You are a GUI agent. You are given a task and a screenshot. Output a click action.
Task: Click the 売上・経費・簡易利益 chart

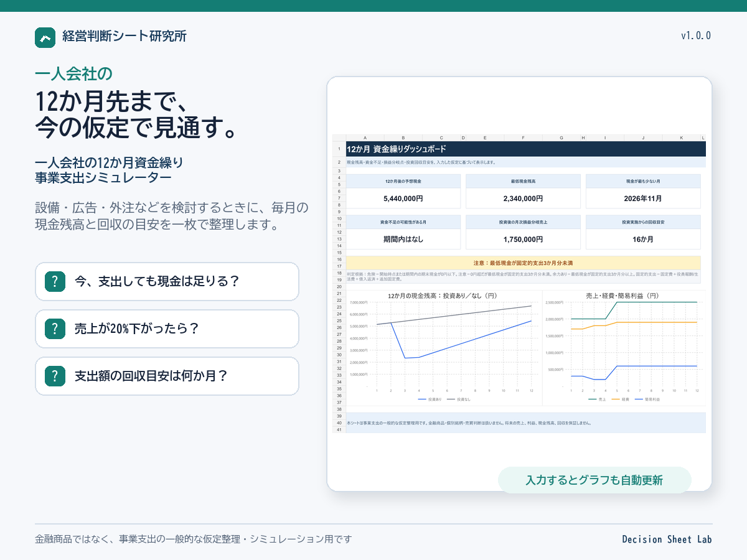[x=624, y=347]
